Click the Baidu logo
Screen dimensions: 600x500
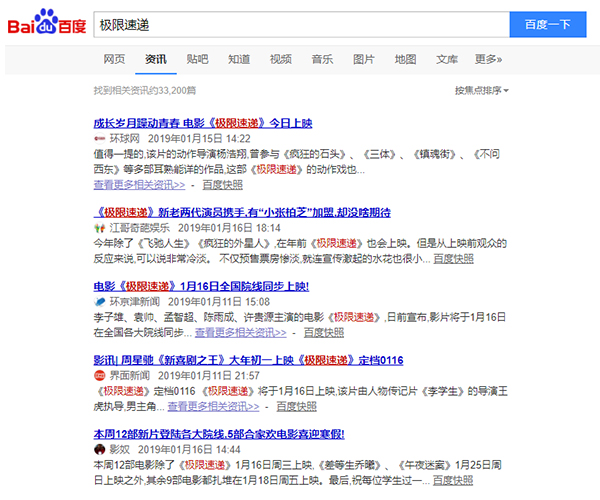[x=47, y=23]
